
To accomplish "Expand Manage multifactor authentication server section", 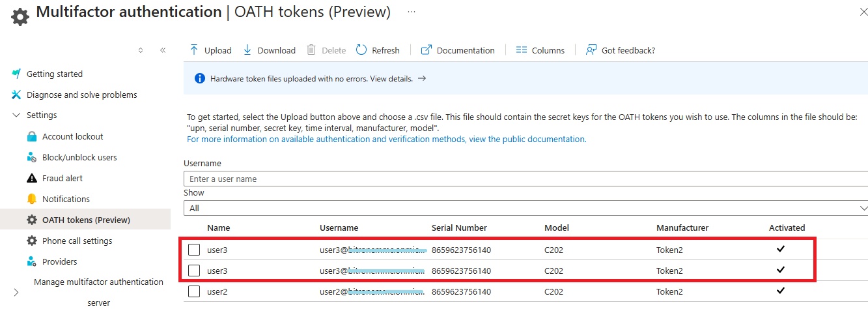I will (16, 293).
